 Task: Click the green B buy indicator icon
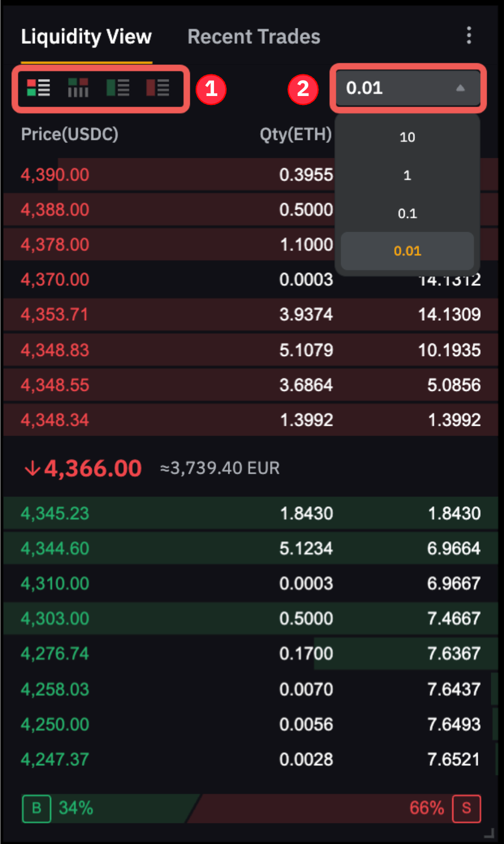coord(36,808)
